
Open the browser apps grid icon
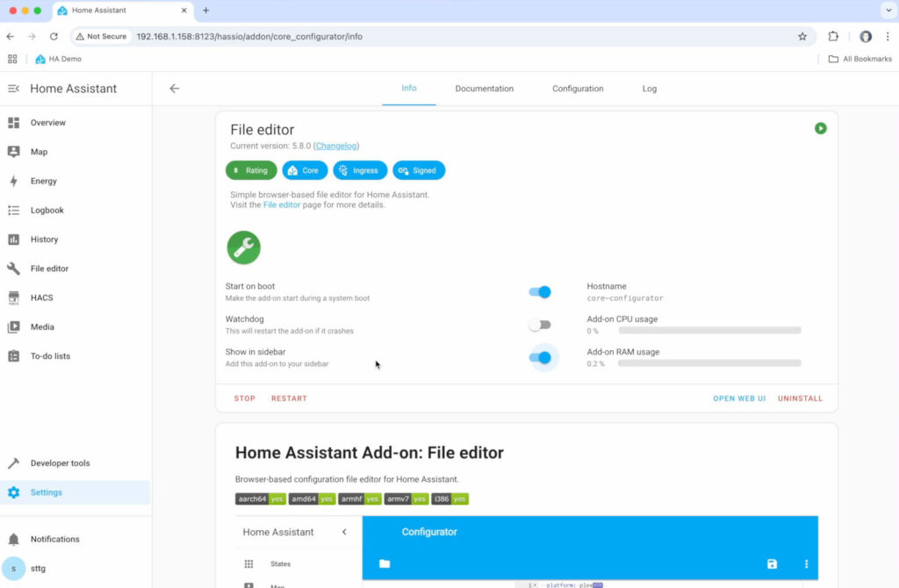coord(12,59)
